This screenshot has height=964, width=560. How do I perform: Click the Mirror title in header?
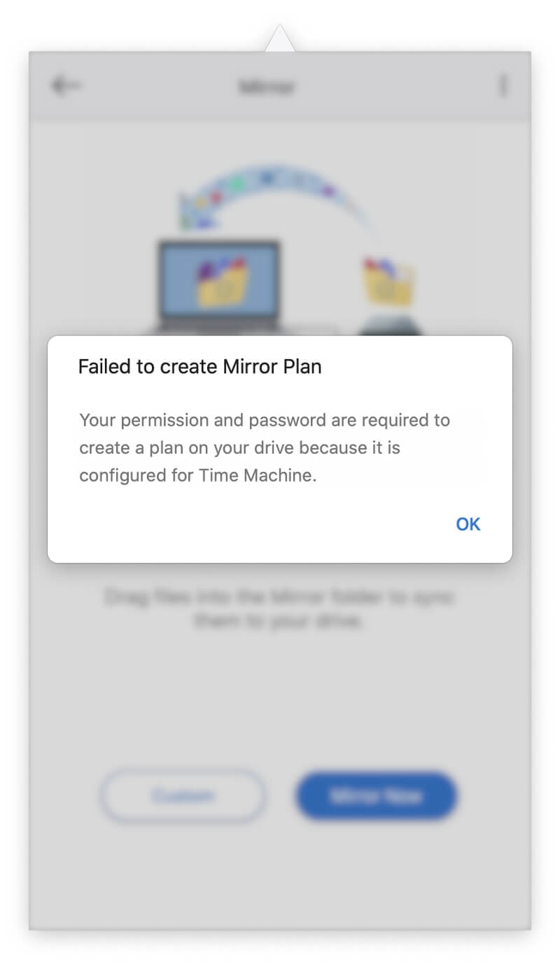pos(267,87)
